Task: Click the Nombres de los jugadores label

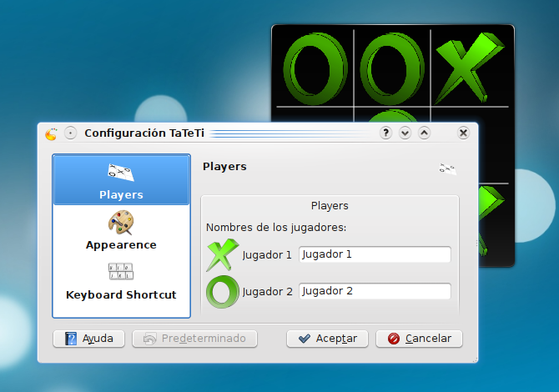Action: coord(276,228)
